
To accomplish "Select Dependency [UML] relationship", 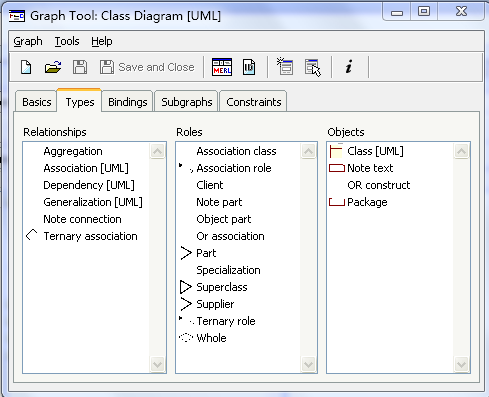I will coord(89,185).
